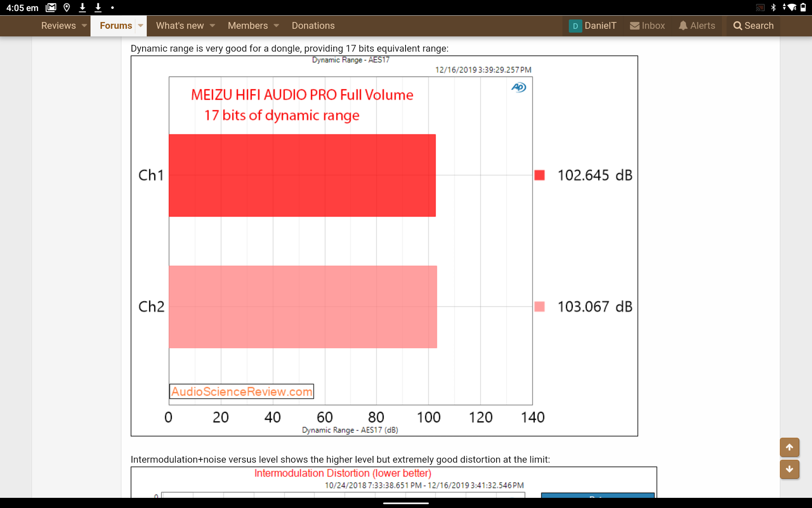The width and height of the screenshot is (812, 508).
Task: Tap the cast screen status icon
Action: pyautogui.click(x=760, y=7)
